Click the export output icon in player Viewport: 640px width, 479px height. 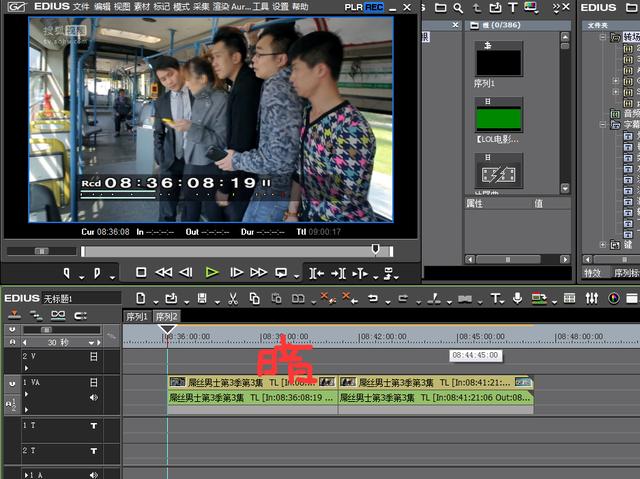(388, 273)
